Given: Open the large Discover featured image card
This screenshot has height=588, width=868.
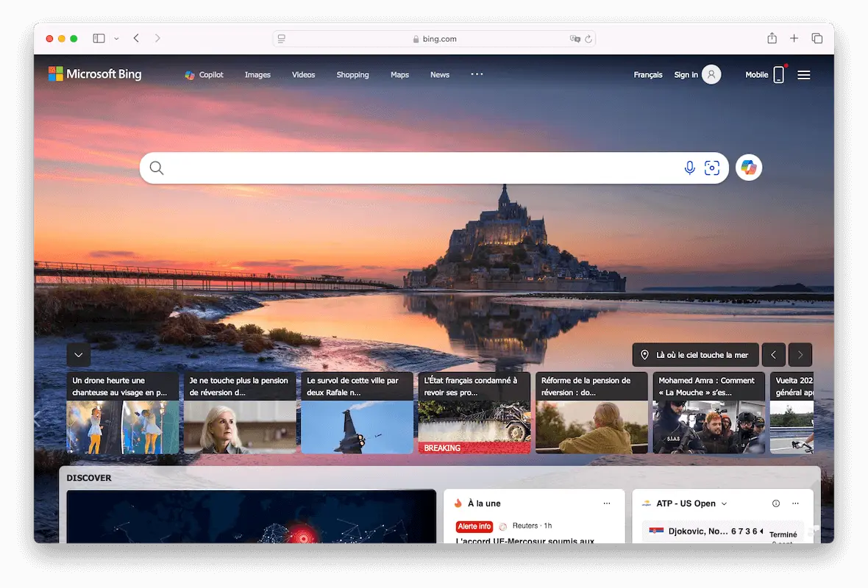Looking at the screenshot, I should (x=252, y=516).
